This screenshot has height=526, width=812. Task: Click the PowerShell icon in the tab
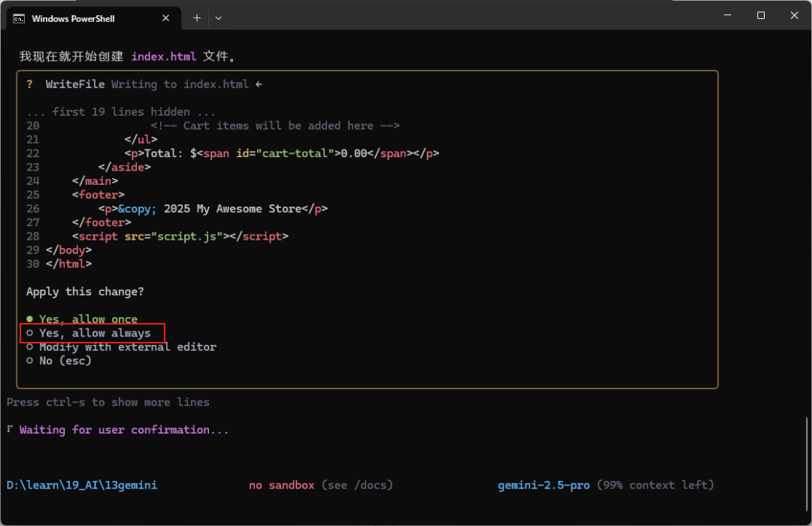[19, 19]
